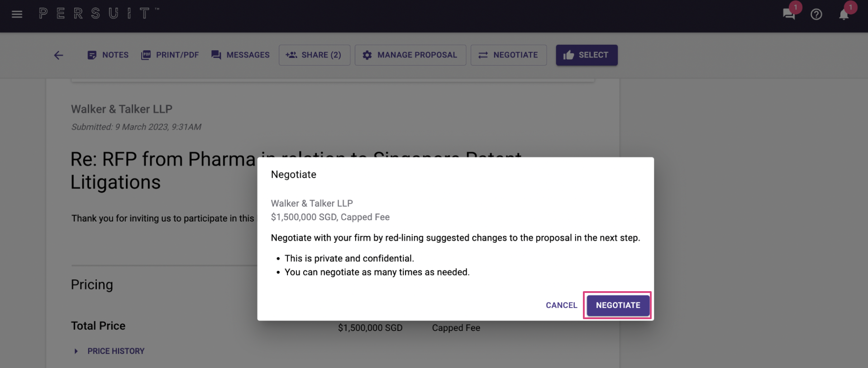This screenshot has height=368, width=868.
Task: Click the Manage Proposal label
Action: (417, 55)
